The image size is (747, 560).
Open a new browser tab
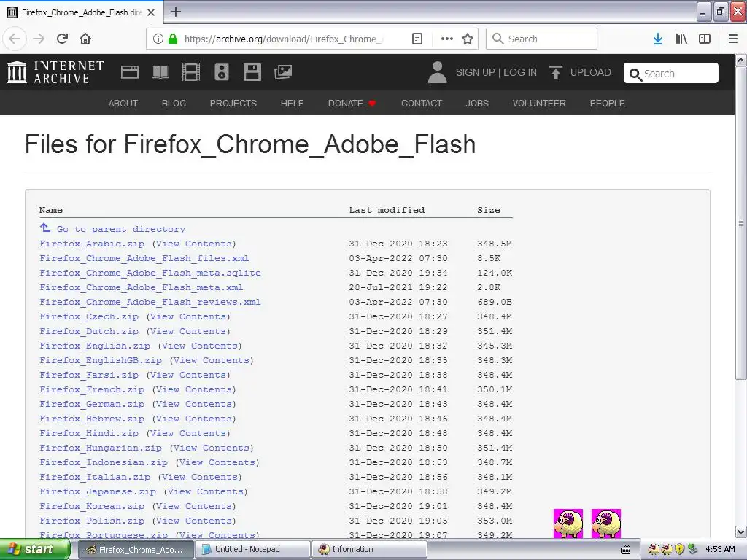176,12
